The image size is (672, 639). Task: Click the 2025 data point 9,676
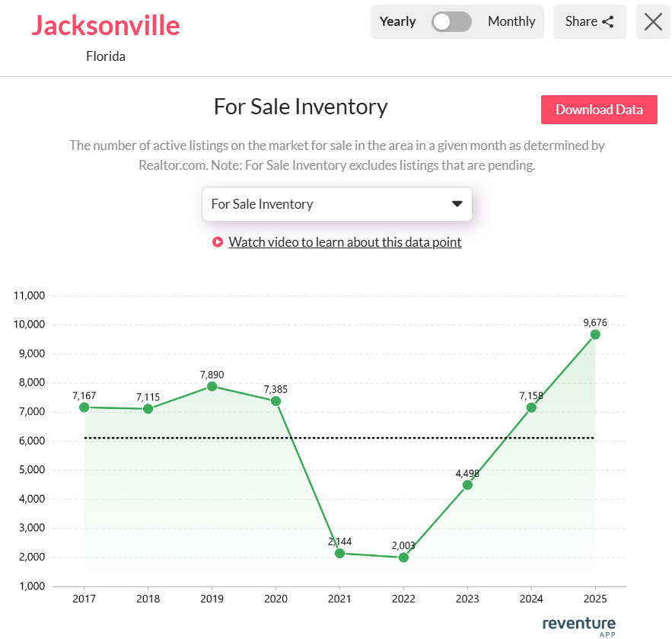pos(595,334)
